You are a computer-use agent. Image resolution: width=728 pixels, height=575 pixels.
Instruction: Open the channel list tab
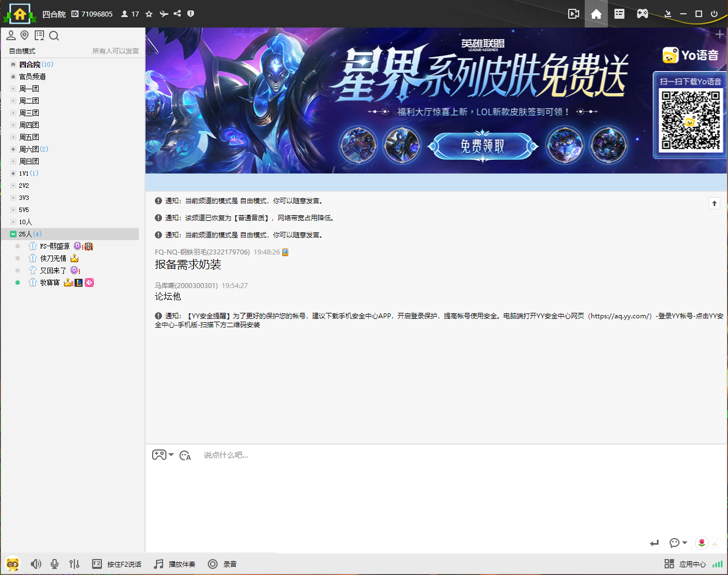coord(619,14)
